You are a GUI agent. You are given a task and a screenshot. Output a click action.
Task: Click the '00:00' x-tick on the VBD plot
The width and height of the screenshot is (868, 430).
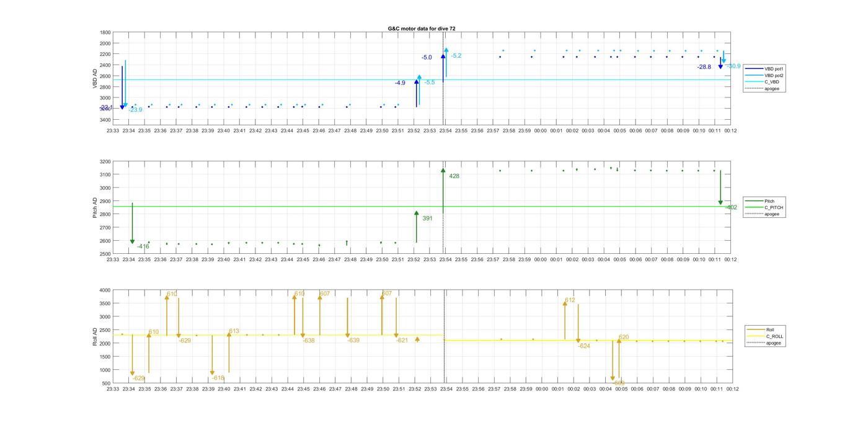(541, 131)
